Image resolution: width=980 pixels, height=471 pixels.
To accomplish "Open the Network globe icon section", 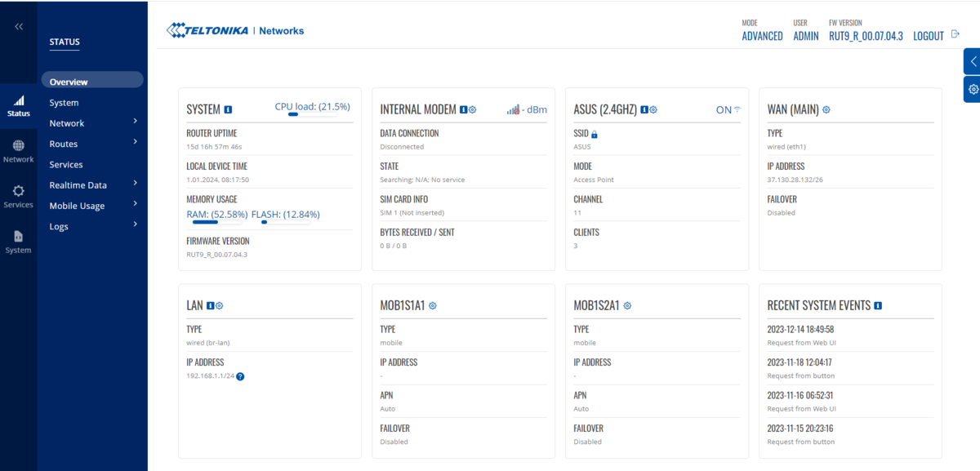I will [x=18, y=151].
